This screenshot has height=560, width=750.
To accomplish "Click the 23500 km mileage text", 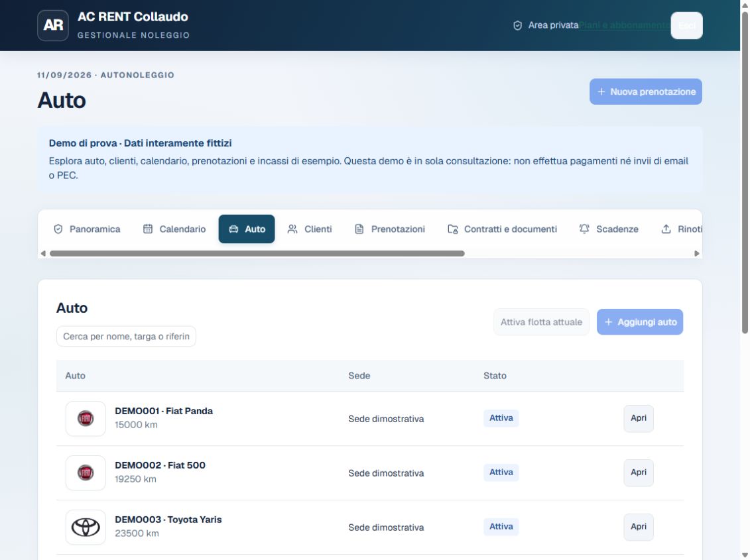I will [x=137, y=533].
